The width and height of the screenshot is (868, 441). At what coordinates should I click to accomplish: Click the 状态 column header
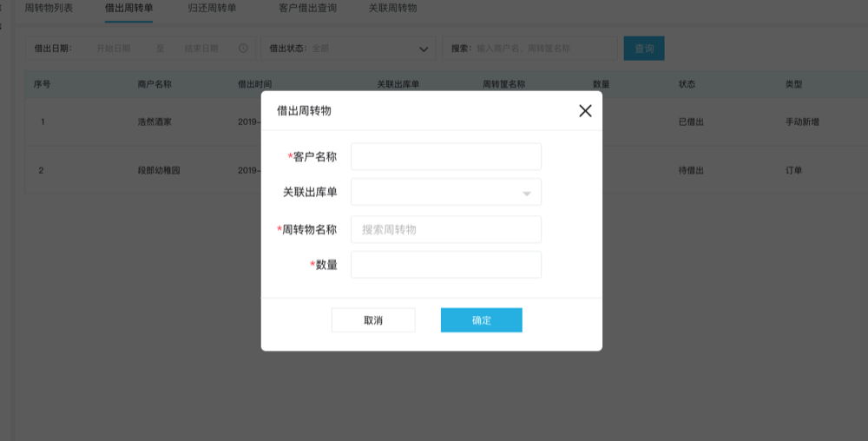[687, 84]
